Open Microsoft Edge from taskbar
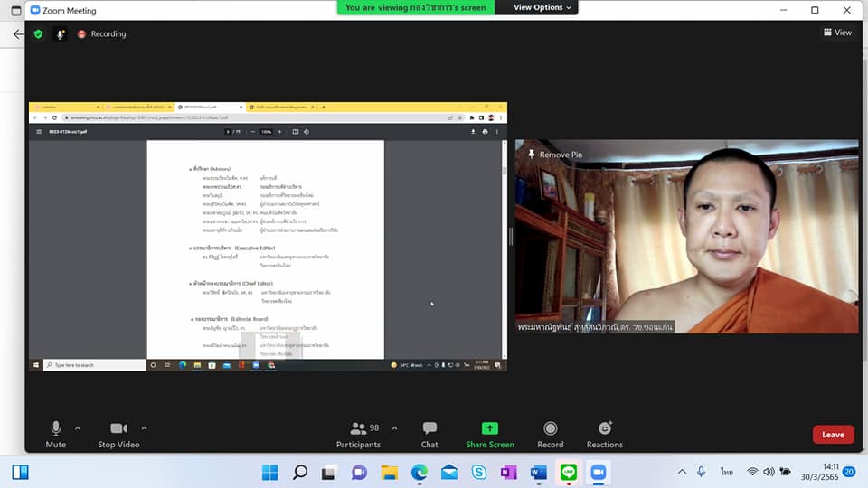Image resolution: width=868 pixels, height=488 pixels. [x=419, y=473]
